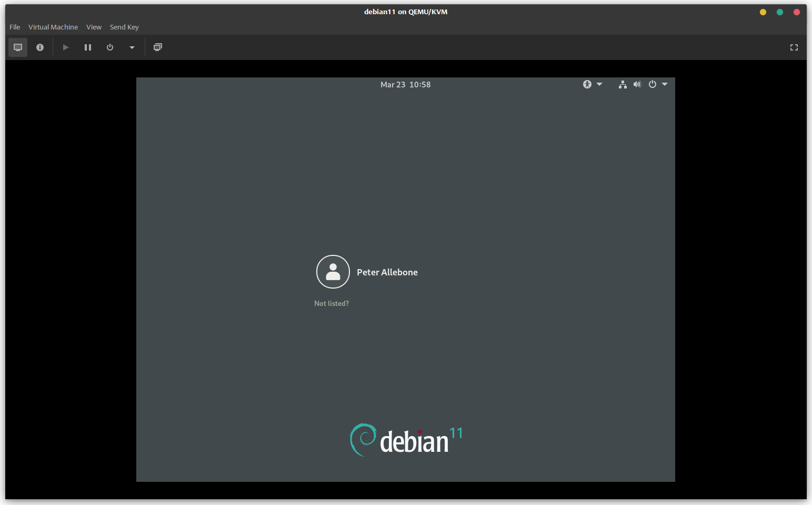Open the View menu

(x=94, y=27)
